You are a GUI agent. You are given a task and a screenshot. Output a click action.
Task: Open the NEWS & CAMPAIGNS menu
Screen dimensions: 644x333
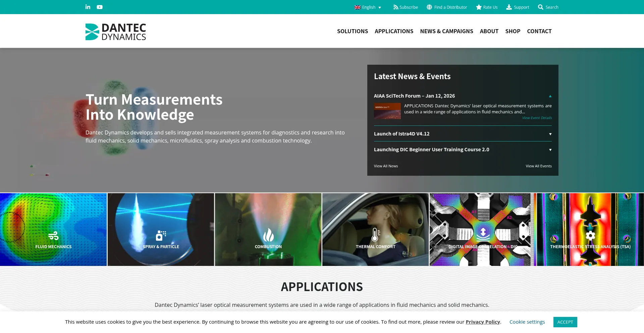[446, 31]
